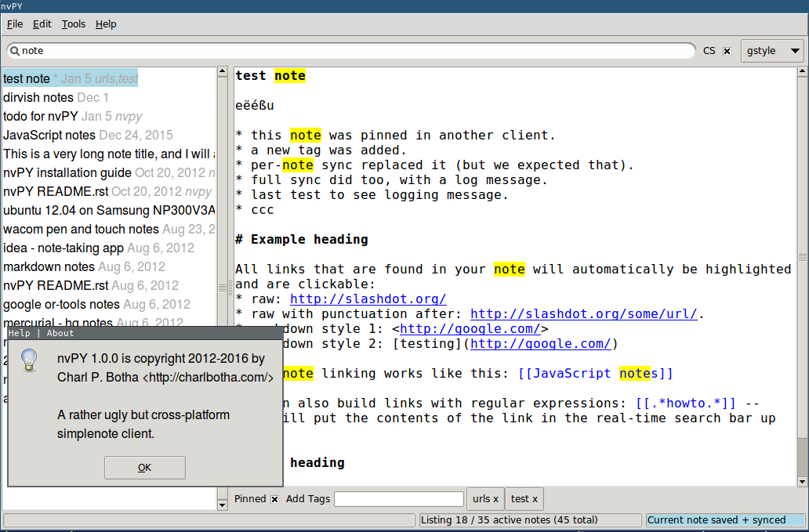Click the '# Example heading' line in editor

coord(302,240)
